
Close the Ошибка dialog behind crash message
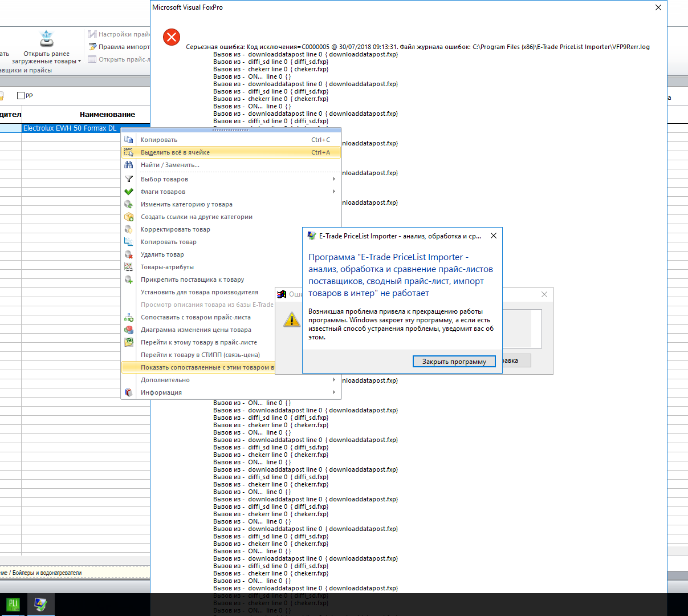click(x=544, y=294)
